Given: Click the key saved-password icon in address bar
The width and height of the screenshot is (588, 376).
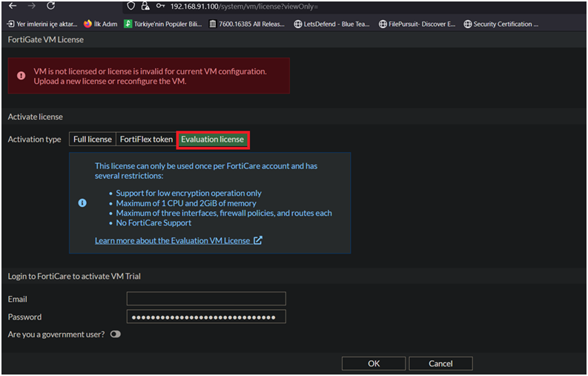Looking at the screenshot, I should pos(160,6).
